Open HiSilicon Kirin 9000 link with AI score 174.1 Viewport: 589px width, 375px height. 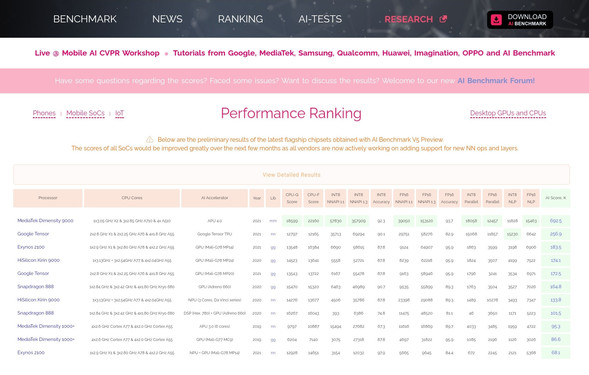(x=38, y=260)
